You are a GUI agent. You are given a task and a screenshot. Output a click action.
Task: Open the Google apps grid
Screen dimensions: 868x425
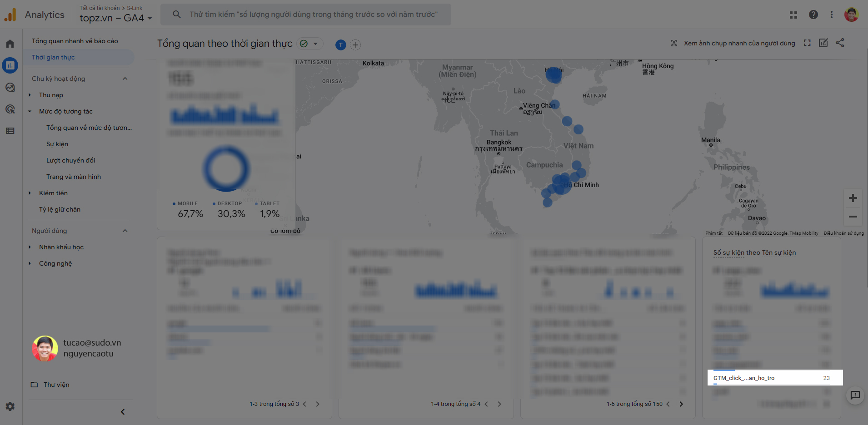pyautogui.click(x=794, y=15)
